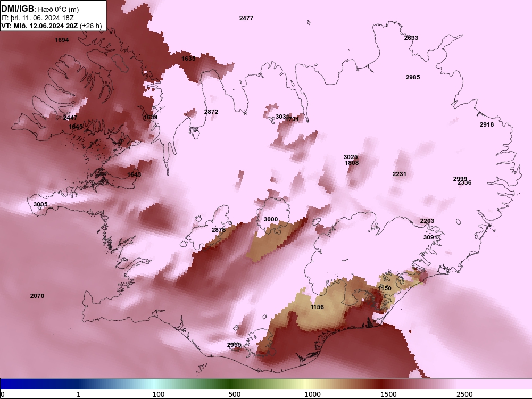Select the 100 tick on the legend

tap(159, 394)
